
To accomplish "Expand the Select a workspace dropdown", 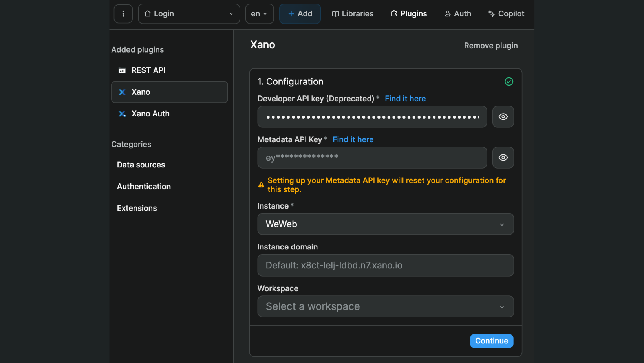I will 385,306.
